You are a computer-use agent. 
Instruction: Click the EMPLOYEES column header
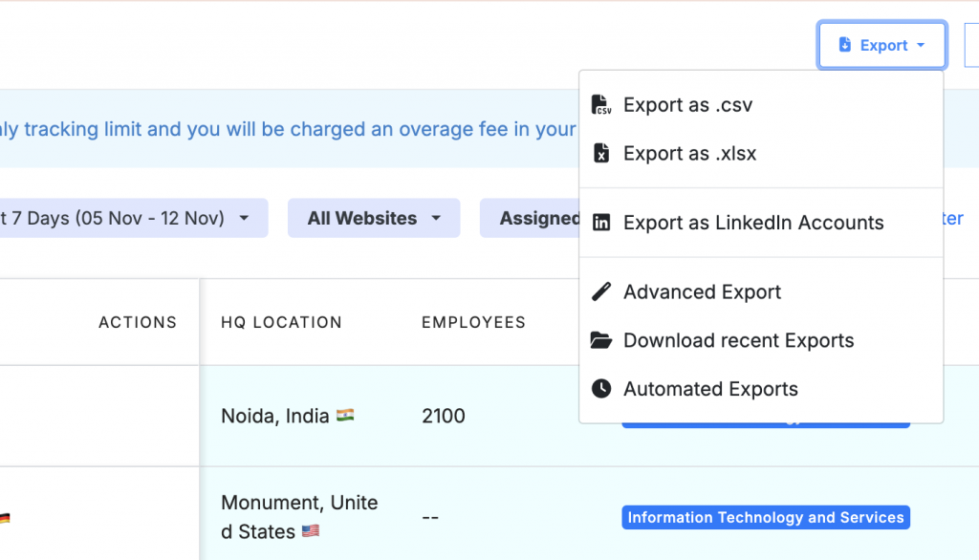[x=473, y=322]
